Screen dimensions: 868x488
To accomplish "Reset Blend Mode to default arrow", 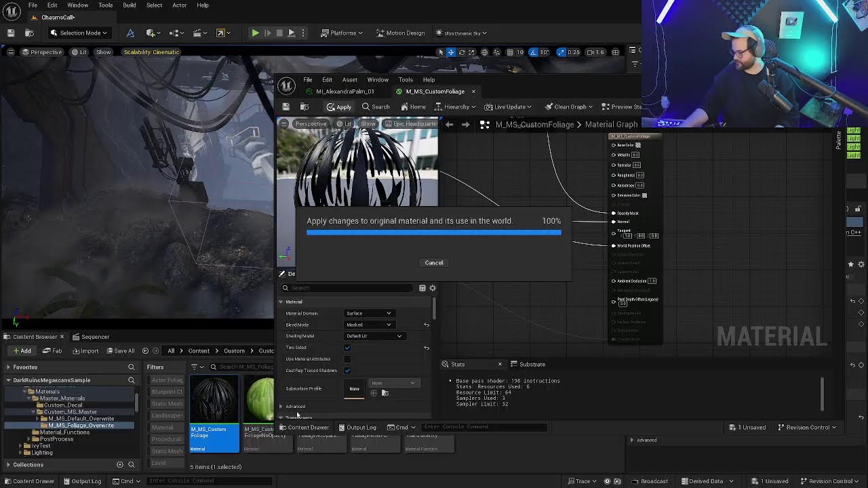I will tap(427, 325).
